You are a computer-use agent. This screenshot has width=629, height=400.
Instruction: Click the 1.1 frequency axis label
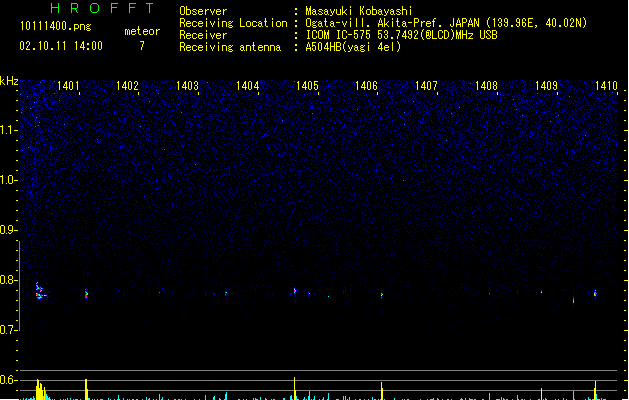click(x=8, y=130)
